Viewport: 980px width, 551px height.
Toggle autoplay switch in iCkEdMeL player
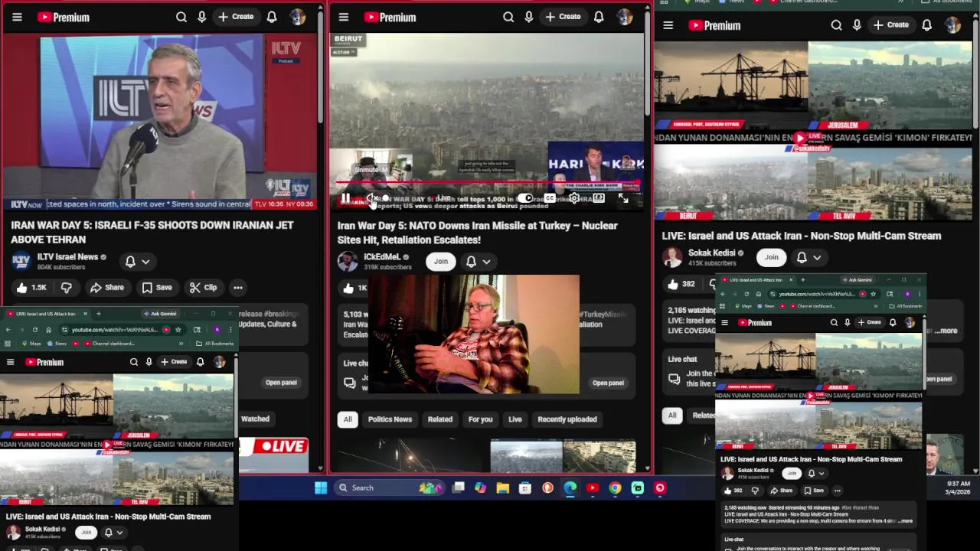tap(524, 198)
